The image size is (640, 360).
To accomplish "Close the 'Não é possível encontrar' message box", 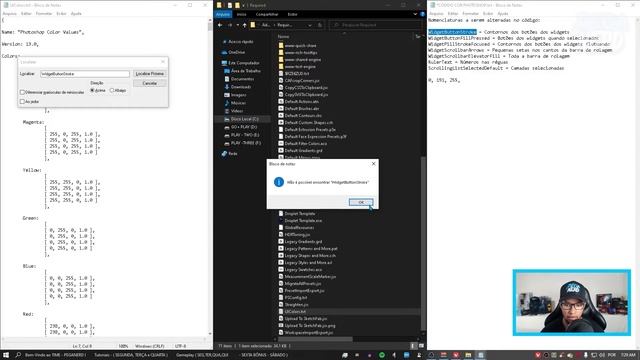I will [373, 164].
